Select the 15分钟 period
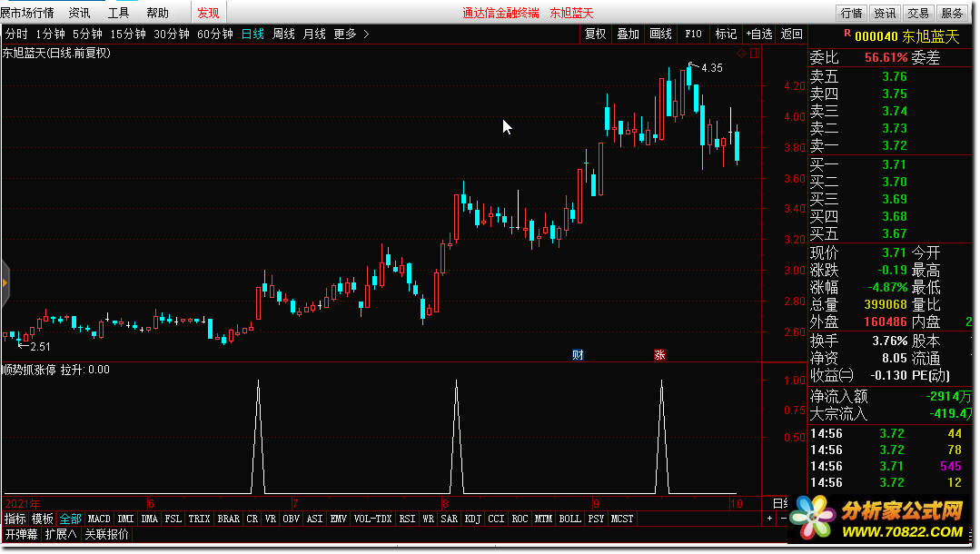The image size is (980, 554). (x=127, y=34)
